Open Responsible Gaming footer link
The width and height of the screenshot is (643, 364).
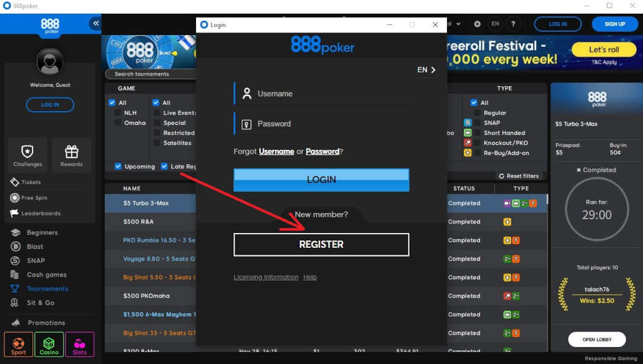click(x=611, y=358)
